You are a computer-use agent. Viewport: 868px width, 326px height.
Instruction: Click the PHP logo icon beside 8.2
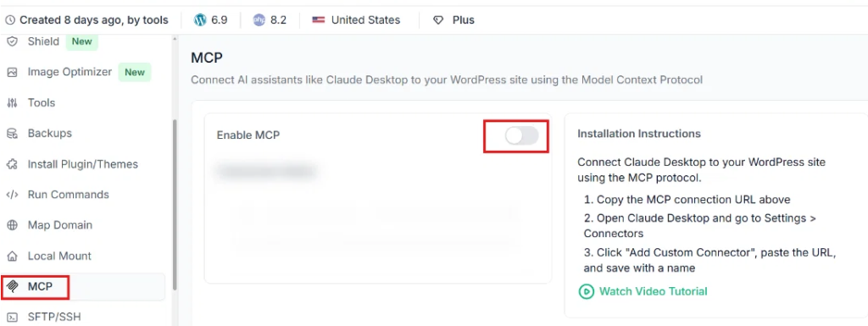pos(259,19)
